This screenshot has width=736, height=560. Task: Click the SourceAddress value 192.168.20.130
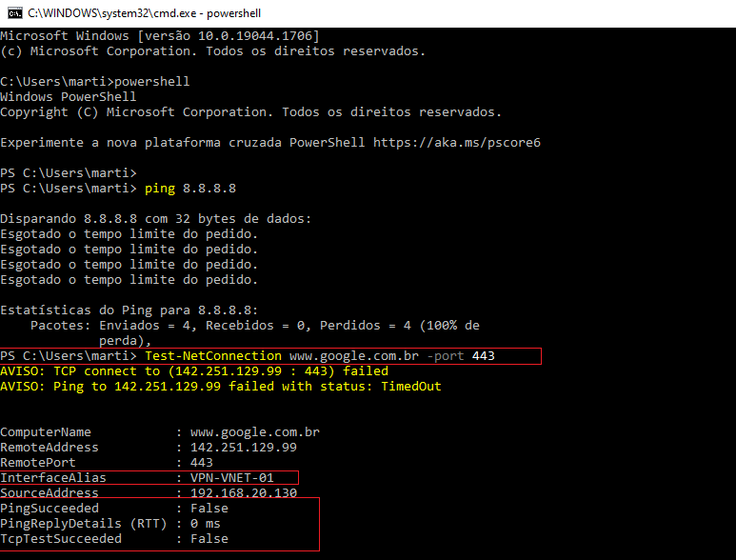tap(244, 493)
